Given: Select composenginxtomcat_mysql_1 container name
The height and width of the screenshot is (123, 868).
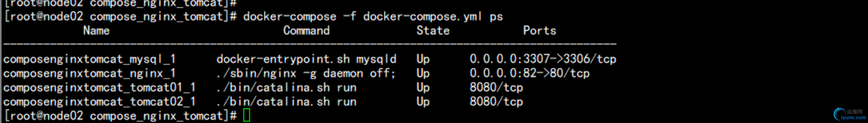Looking at the screenshot, I should pyautogui.click(x=90, y=59).
